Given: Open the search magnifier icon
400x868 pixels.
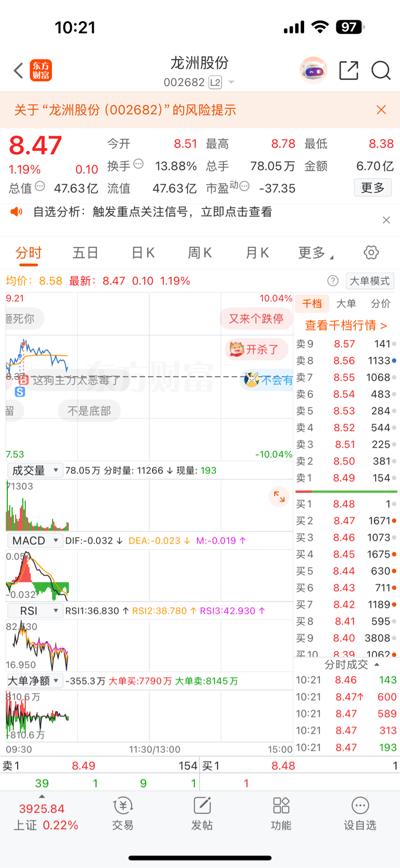Looking at the screenshot, I should pyautogui.click(x=381, y=70).
